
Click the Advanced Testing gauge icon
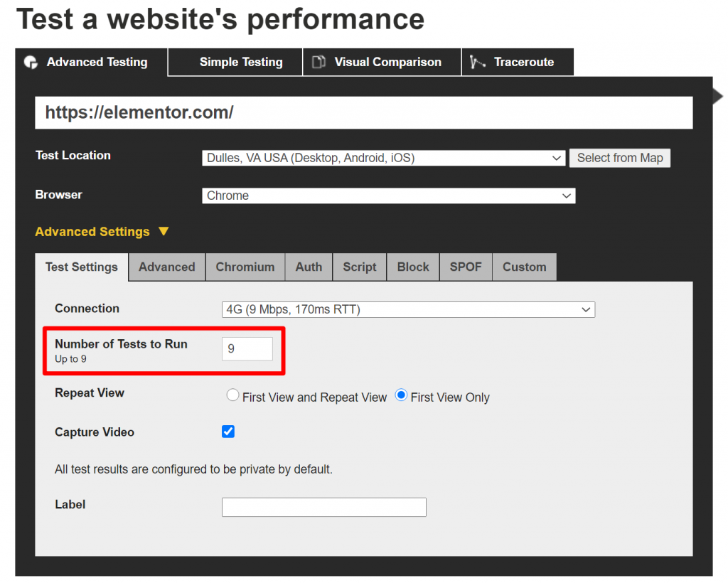31,63
